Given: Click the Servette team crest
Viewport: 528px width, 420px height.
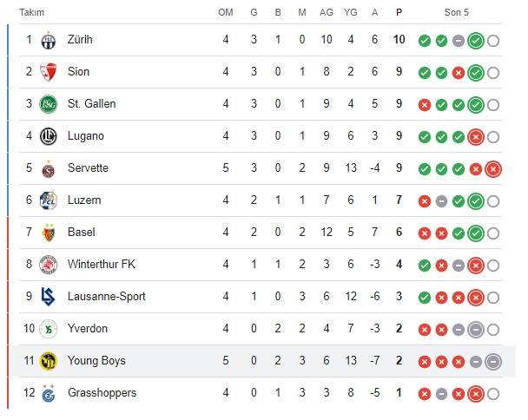Looking at the screenshot, I should 48,169.
